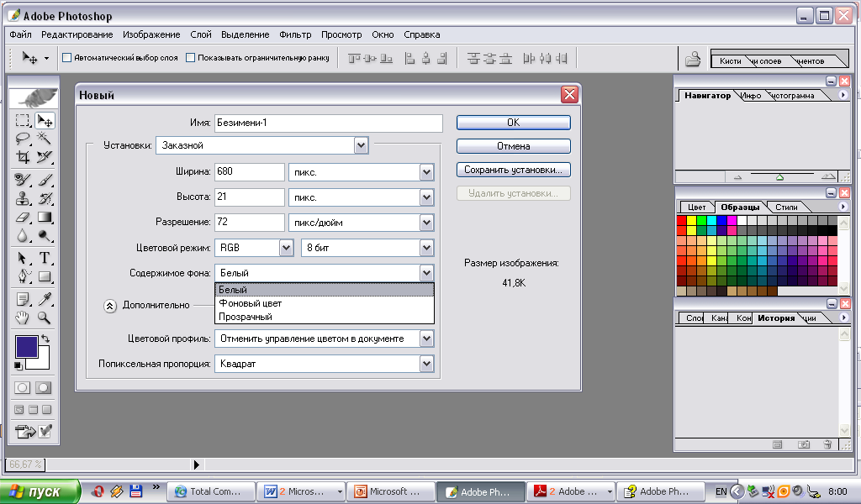Select the Dodge tool

[45, 236]
